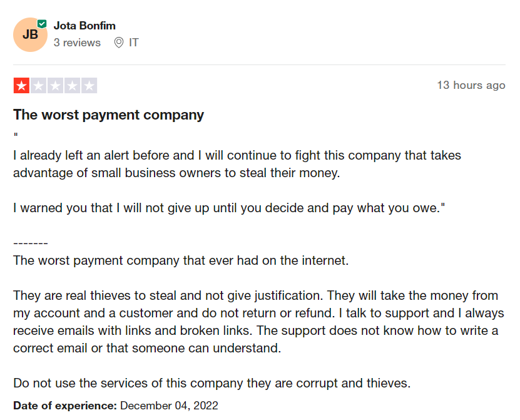
Task: Open reviewer Jota Bonfim's profile name
Action: pos(84,26)
